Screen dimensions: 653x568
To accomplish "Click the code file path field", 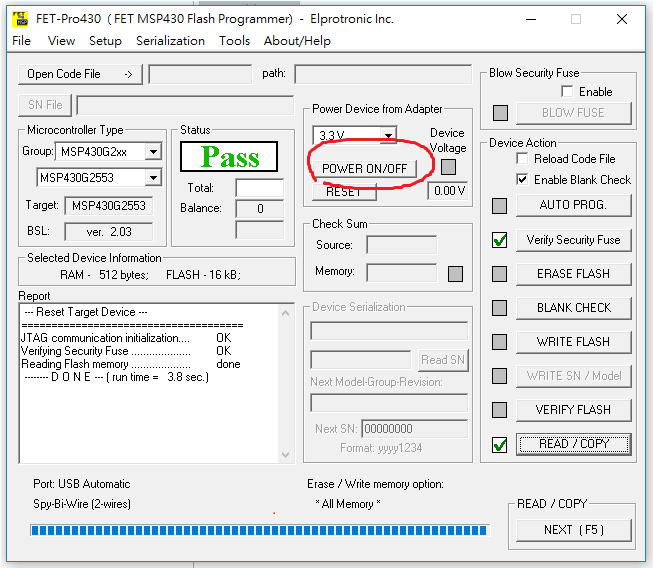I will pos(383,74).
